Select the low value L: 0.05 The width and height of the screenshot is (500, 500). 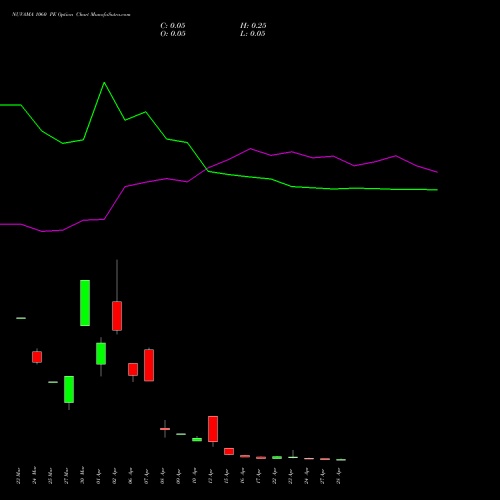click(x=253, y=34)
